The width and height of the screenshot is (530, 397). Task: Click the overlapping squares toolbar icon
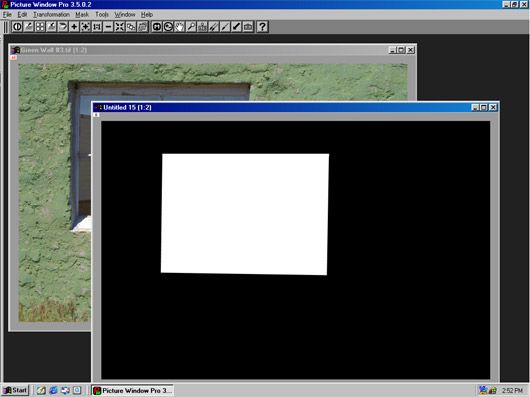131,27
